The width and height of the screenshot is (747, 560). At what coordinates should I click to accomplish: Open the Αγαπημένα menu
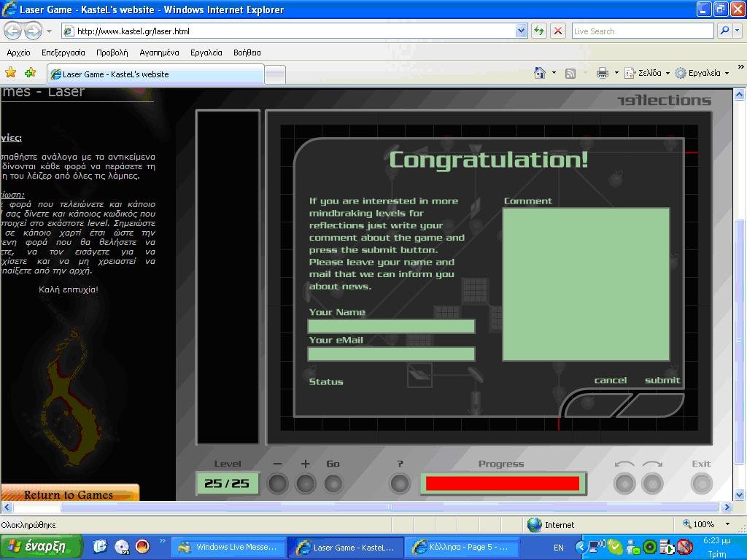159,52
